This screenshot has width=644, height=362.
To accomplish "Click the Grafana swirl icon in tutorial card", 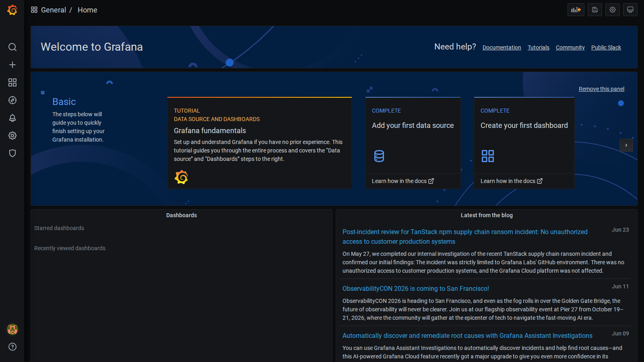I will (181, 177).
